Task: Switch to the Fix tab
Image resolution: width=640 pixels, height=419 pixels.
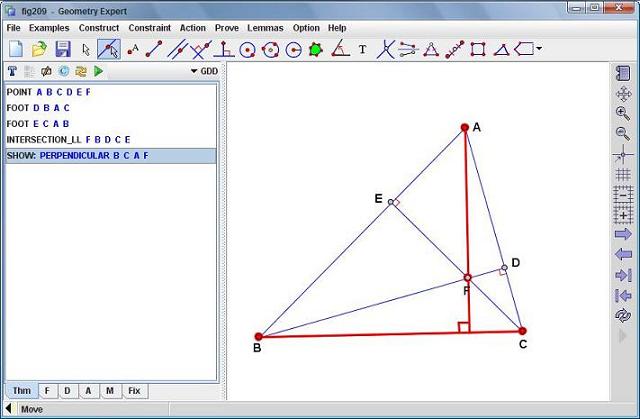Action: pos(134,391)
